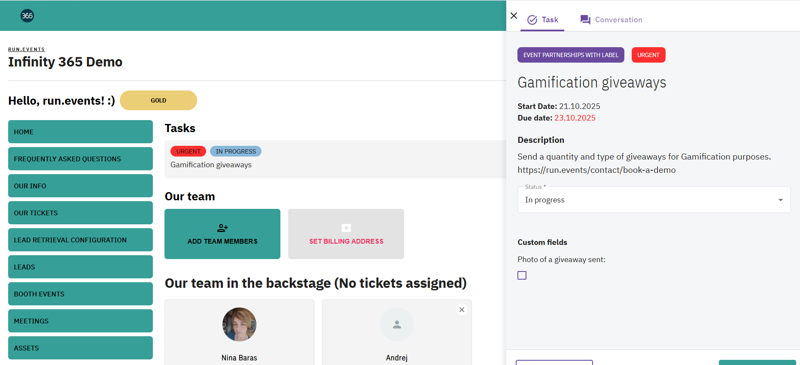Image resolution: width=800 pixels, height=365 pixels.
Task: Open the ASSETS menu item
Action: tap(81, 348)
